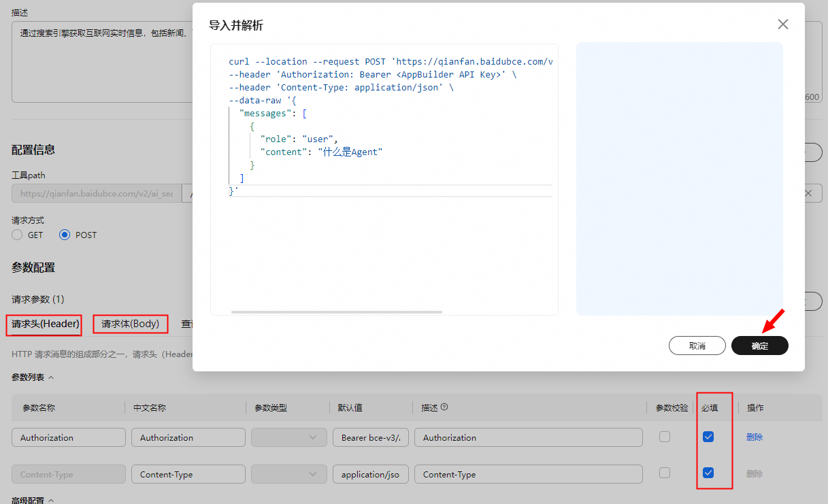Switch to 请求体(Body) tab
828x504 pixels.
(x=130, y=324)
